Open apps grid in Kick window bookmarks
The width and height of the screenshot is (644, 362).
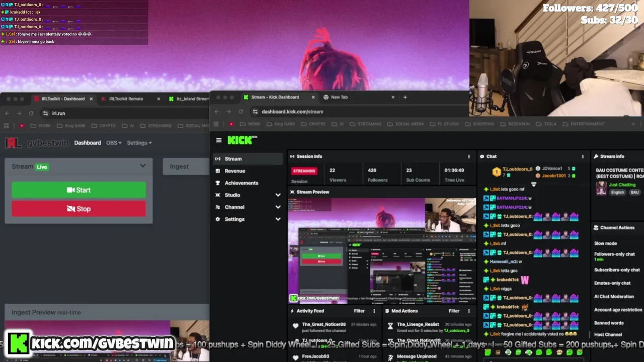(x=216, y=124)
